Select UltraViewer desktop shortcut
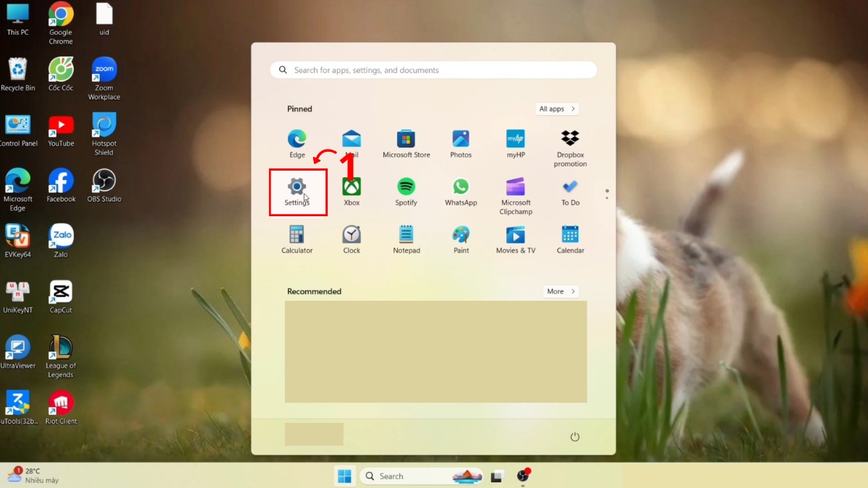Image resolution: width=868 pixels, height=488 pixels. [x=17, y=353]
